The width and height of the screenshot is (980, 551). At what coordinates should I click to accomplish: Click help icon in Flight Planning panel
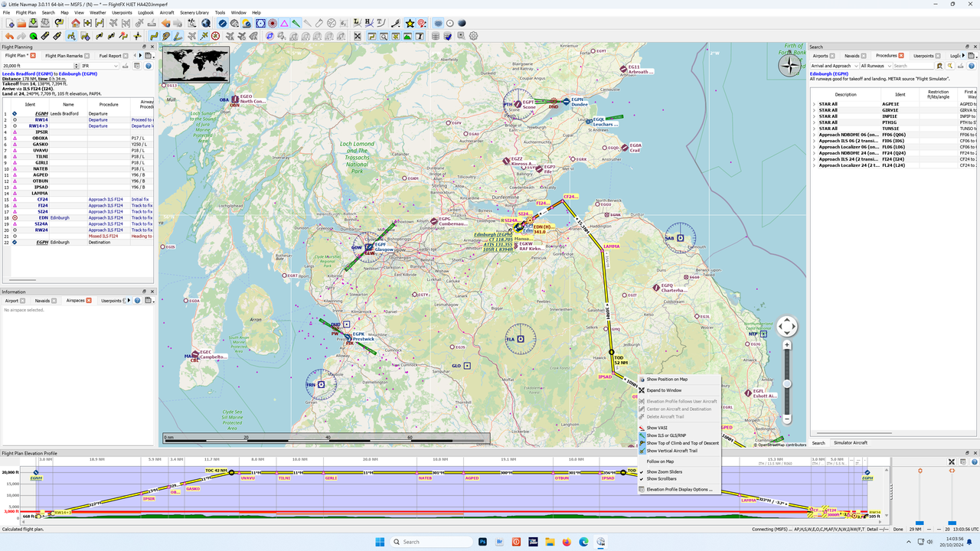coord(148,66)
